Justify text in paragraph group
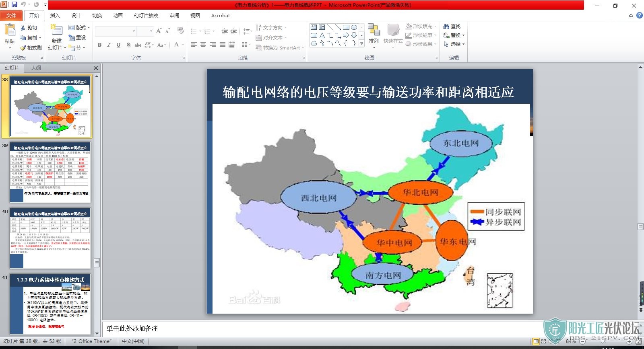The image size is (644, 349). pyautogui.click(x=223, y=45)
